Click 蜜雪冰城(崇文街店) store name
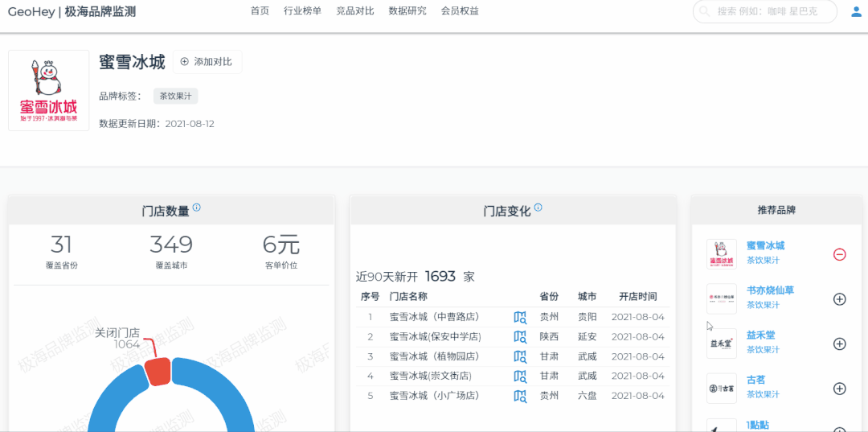Image resolution: width=868 pixels, height=432 pixels. click(x=430, y=376)
